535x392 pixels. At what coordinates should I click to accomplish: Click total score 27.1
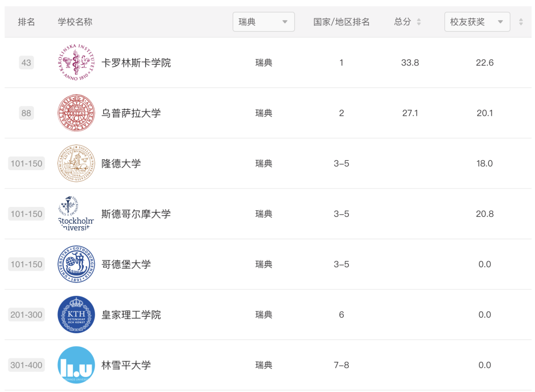[410, 113]
